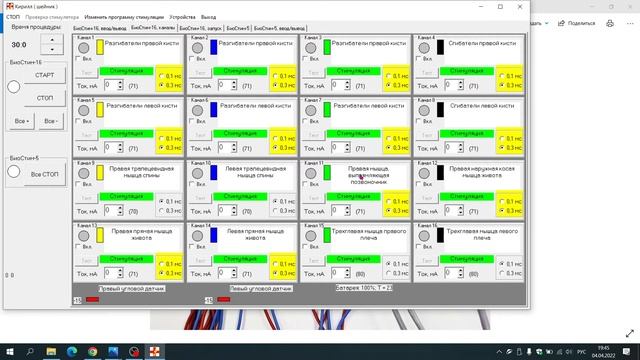
Task: Select 0,1 мс radio for Канал 2
Action: (275, 76)
